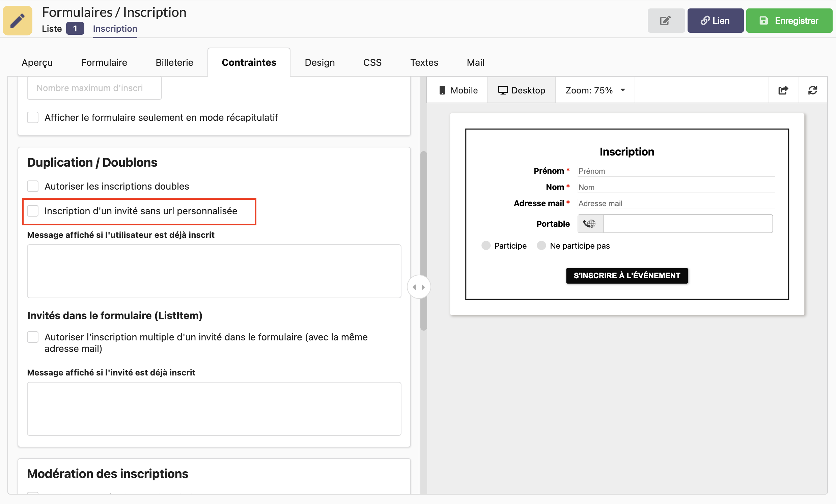The image size is (836, 504).
Task: Click the green Enregistrer button
Action: [x=788, y=21]
